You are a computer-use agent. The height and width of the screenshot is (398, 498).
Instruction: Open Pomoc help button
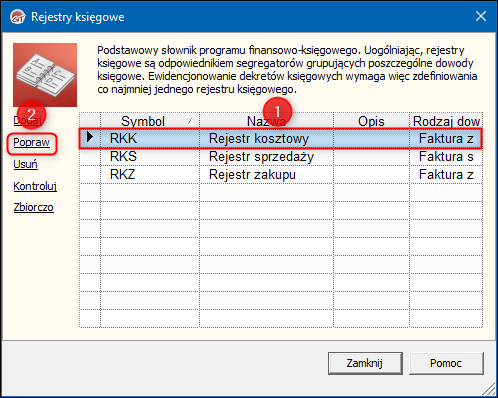tap(446, 363)
